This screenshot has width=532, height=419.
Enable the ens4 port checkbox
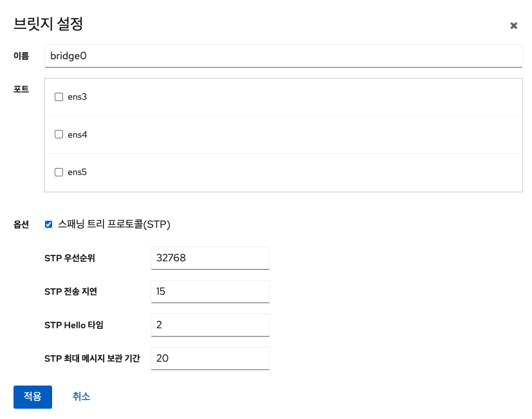[x=59, y=135]
